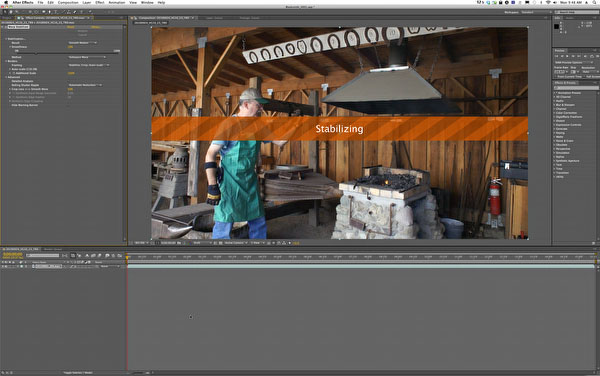The width and height of the screenshot is (600, 376).
Task: Select the Puppet Pin tool
Action: coord(90,12)
